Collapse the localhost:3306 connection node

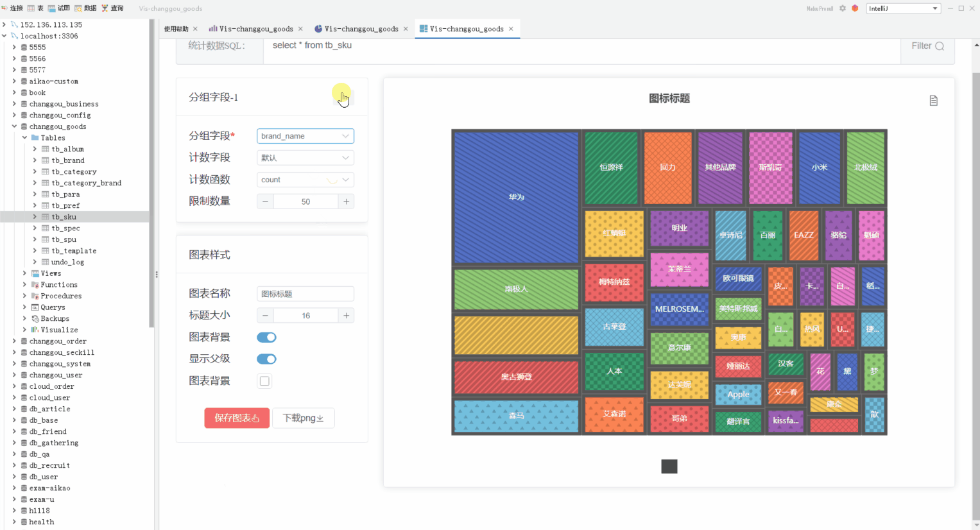click(x=4, y=36)
